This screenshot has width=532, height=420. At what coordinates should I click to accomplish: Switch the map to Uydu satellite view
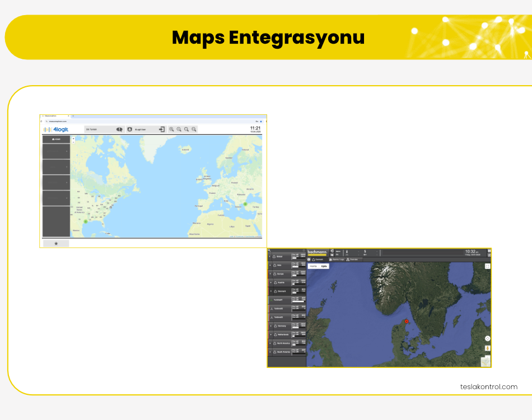coord(324,267)
